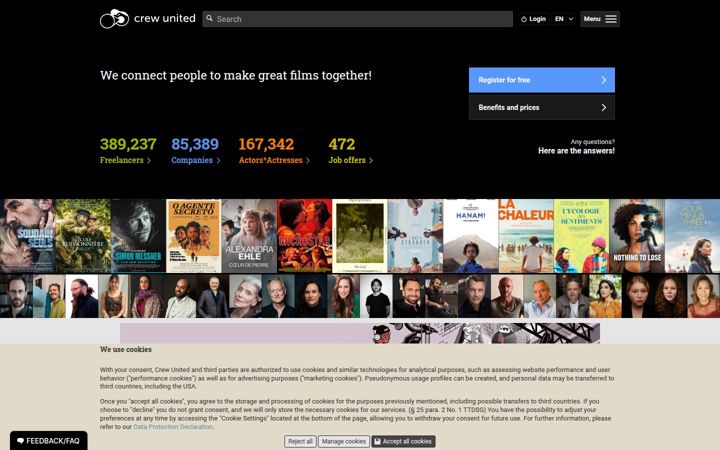The width and height of the screenshot is (720, 450).
Task: Open the EN language dropdown
Action: pyautogui.click(x=564, y=19)
